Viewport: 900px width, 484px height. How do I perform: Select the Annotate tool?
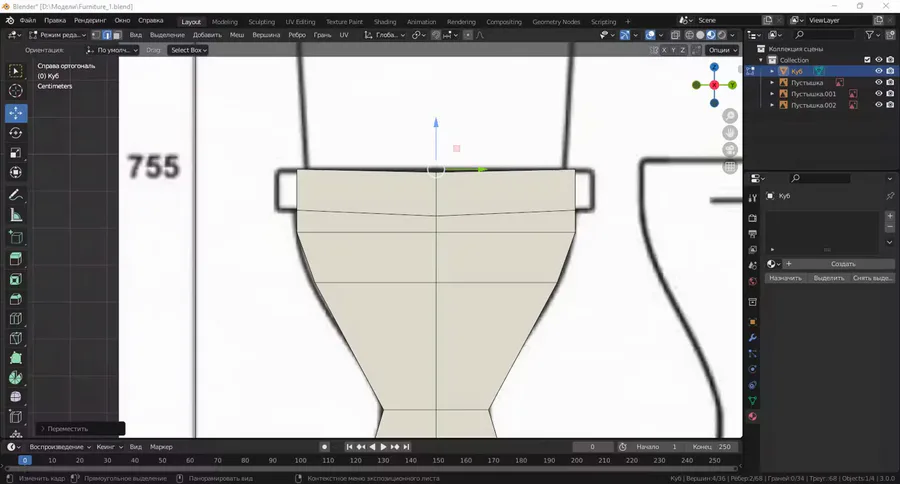pyautogui.click(x=15, y=195)
